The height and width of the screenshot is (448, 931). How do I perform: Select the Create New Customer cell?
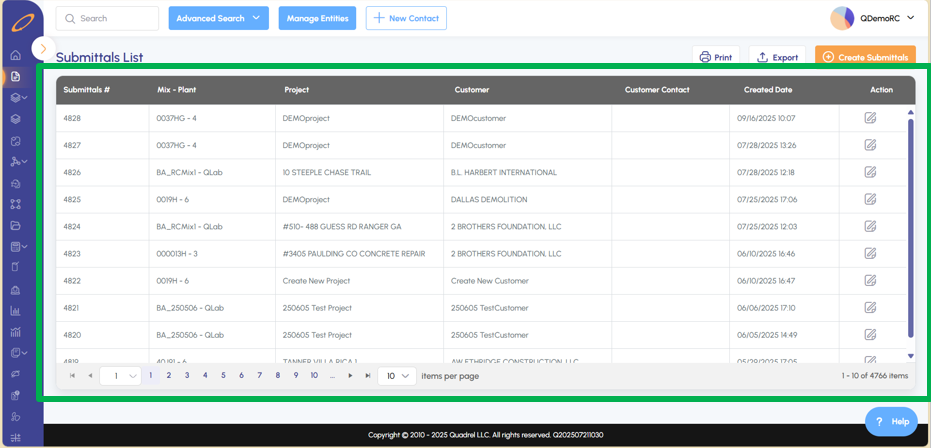[527, 281]
